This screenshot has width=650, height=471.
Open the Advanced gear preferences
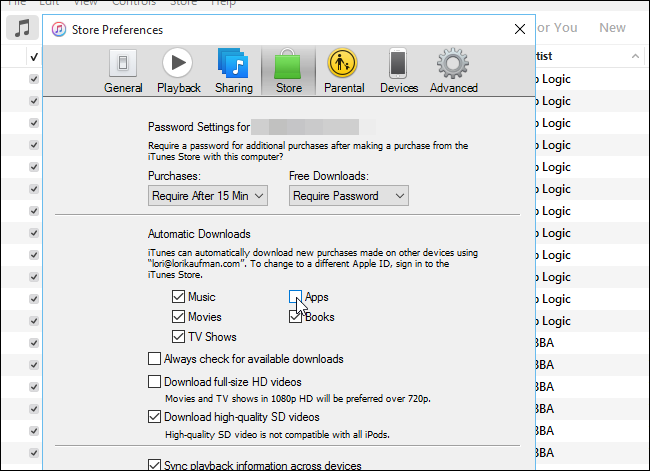(x=453, y=70)
